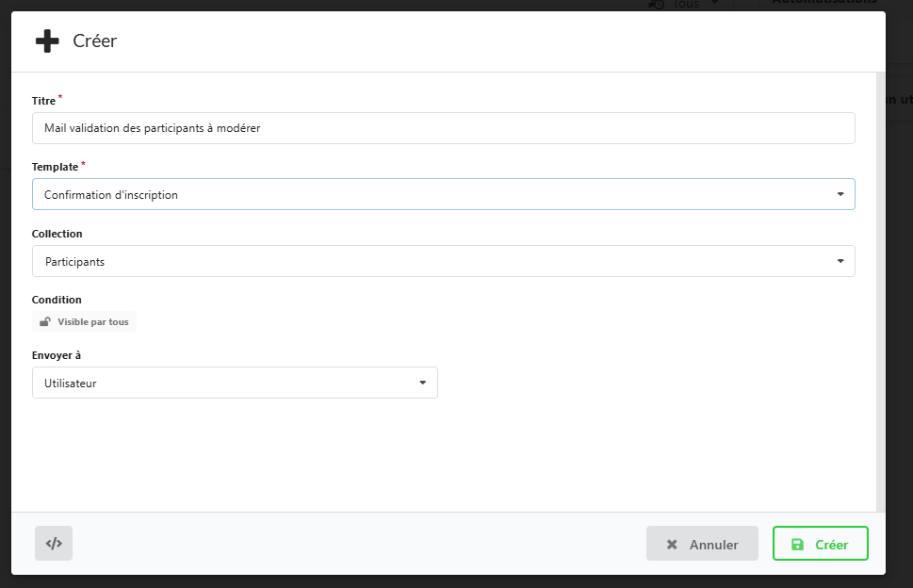Click the X icon in the Annuler button
Image resolution: width=913 pixels, height=588 pixels.
point(672,545)
